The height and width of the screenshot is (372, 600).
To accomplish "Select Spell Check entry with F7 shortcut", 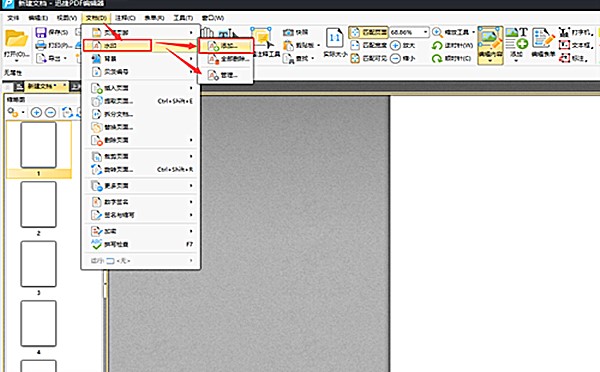I will [x=141, y=244].
